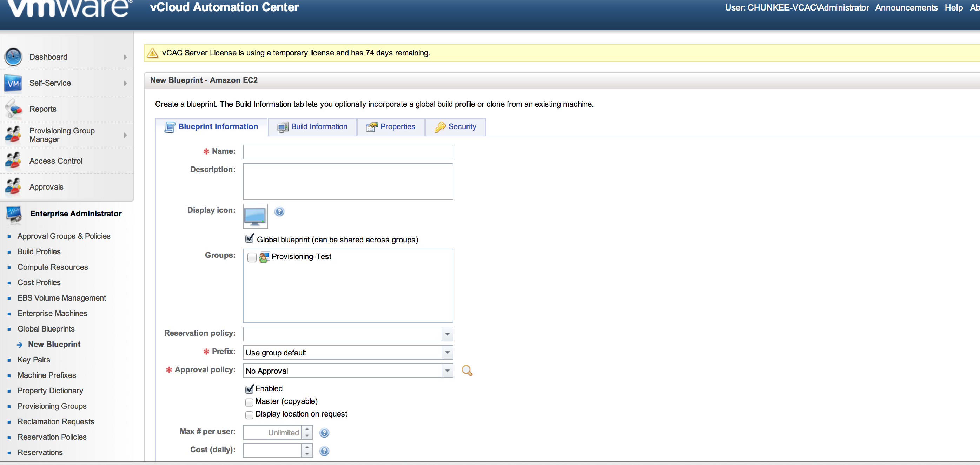Enable the Master (copyable) checkbox

click(249, 402)
